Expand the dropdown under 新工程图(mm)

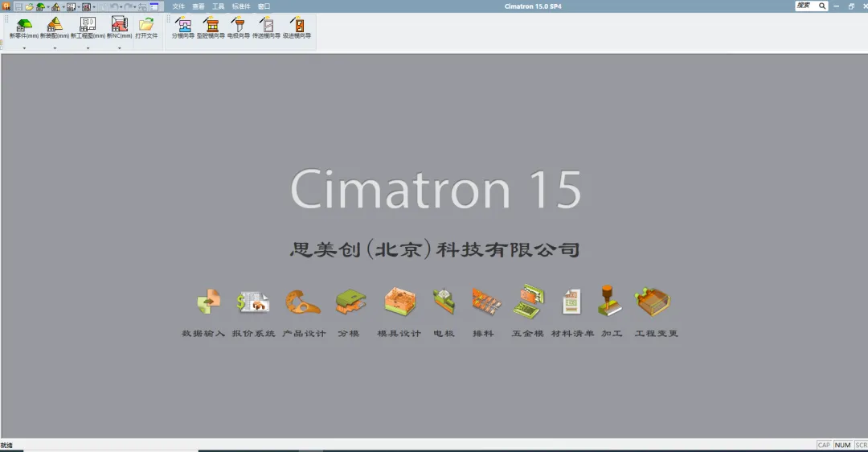(x=88, y=48)
